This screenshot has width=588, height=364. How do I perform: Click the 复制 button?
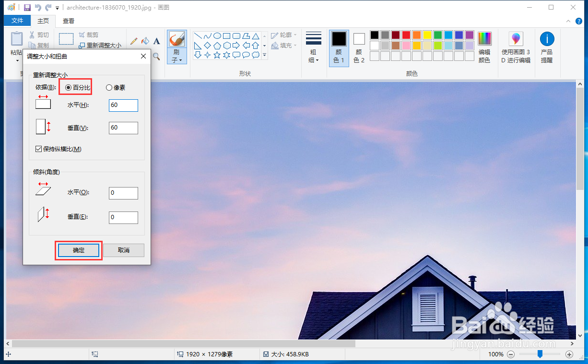point(38,46)
